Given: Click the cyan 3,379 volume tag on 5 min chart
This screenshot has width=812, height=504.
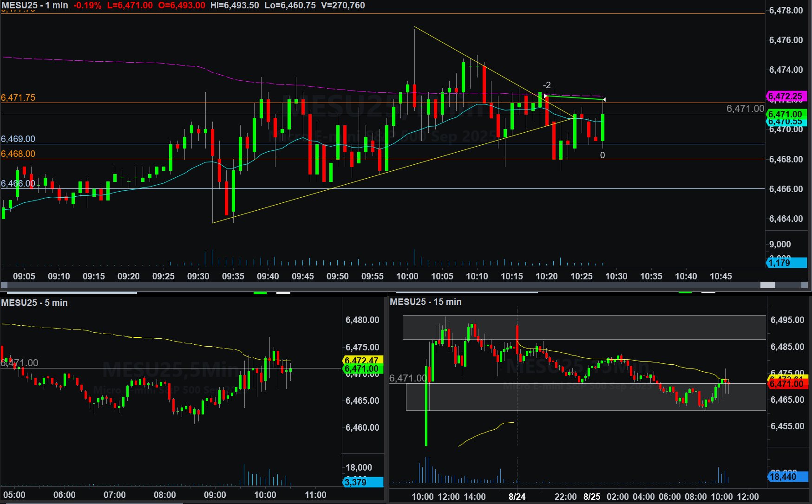Looking at the screenshot, I should pyautogui.click(x=363, y=482).
